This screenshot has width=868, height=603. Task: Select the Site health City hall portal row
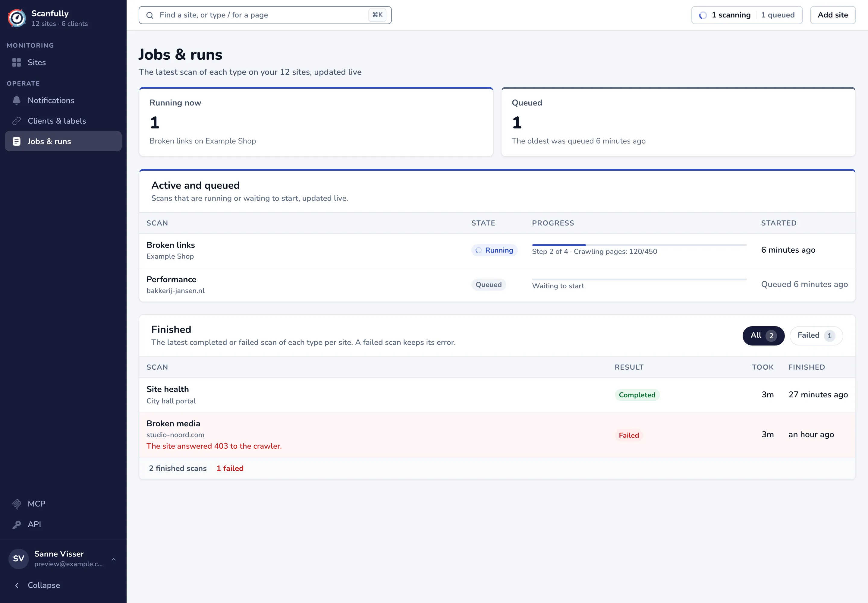pyautogui.click(x=497, y=395)
